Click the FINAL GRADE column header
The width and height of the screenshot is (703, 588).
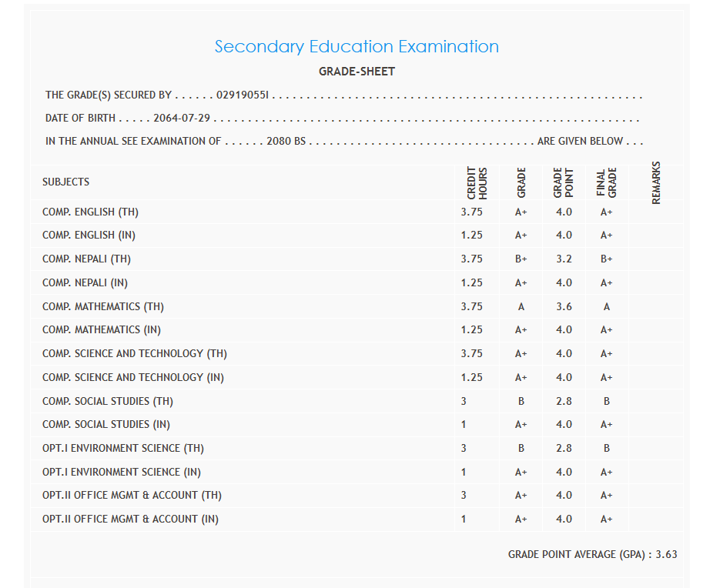click(607, 183)
